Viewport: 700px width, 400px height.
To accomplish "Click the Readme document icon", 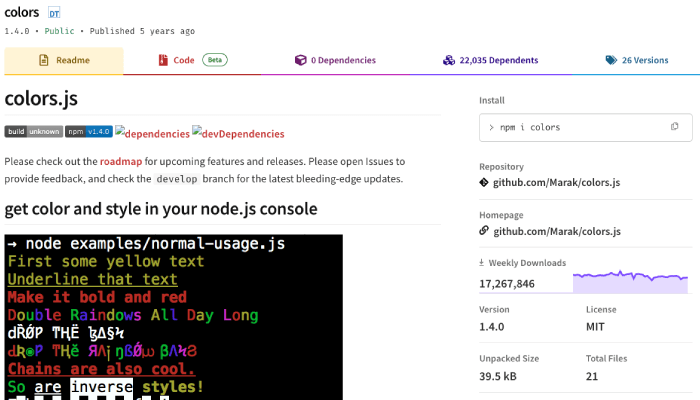I will pyautogui.click(x=44, y=60).
